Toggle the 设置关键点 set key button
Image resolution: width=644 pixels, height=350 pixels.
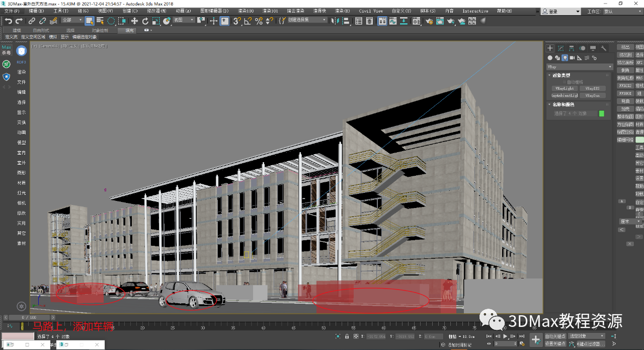pos(555,343)
